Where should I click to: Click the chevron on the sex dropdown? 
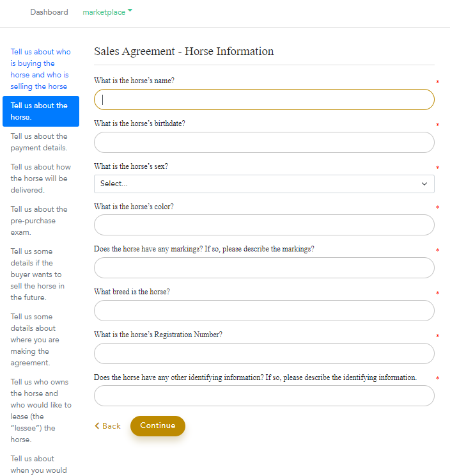pos(424,184)
